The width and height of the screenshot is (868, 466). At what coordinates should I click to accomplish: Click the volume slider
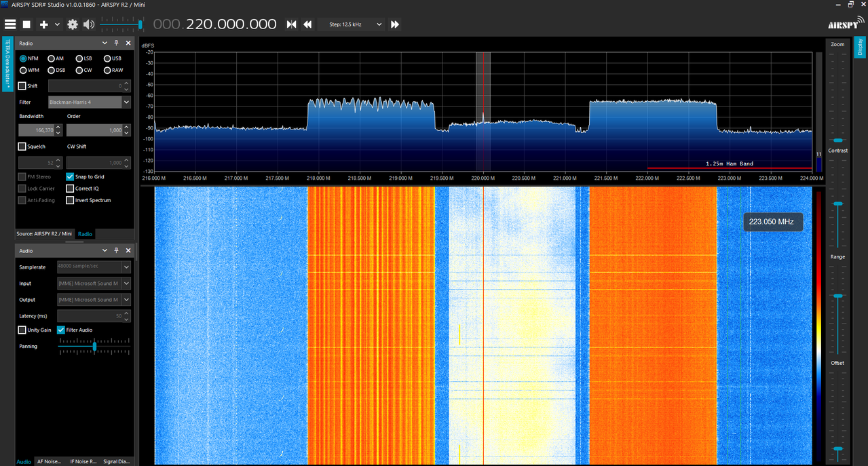pyautogui.click(x=121, y=24)
